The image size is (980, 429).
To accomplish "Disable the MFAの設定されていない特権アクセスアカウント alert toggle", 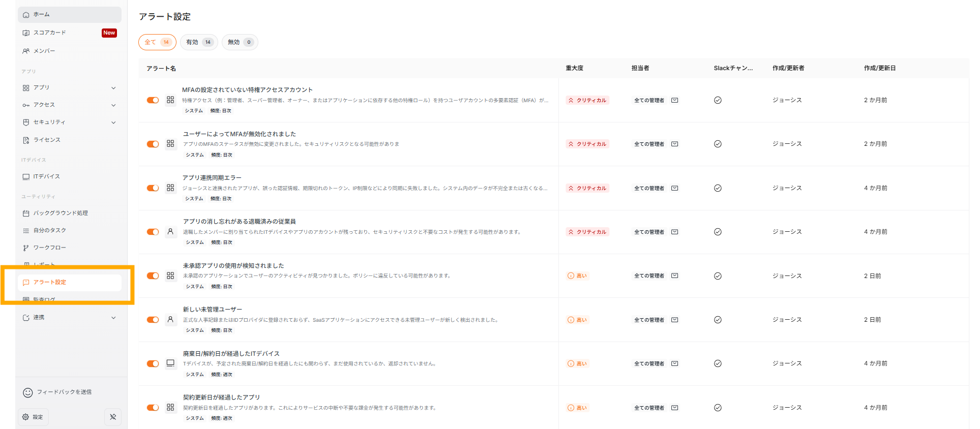I will click(x=153, y=100).
